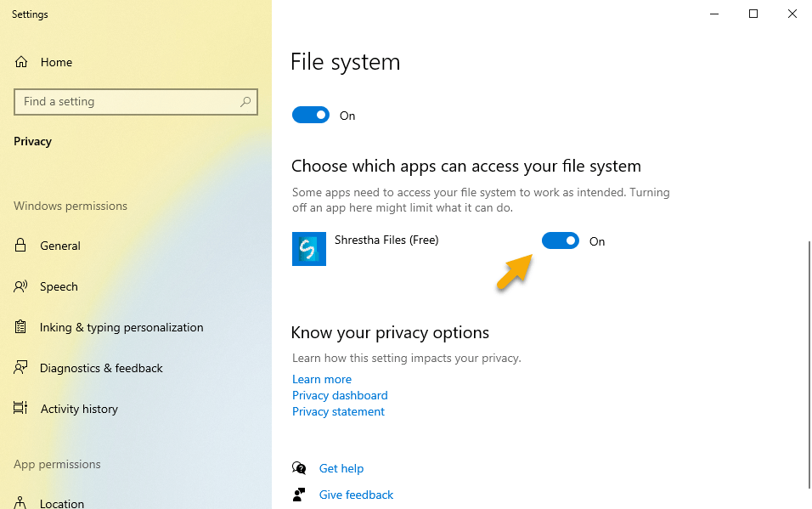This screenshot has width=812, height=509.
Task: Select the Diagnostics & feedback icon
Action: coord(20,368)
